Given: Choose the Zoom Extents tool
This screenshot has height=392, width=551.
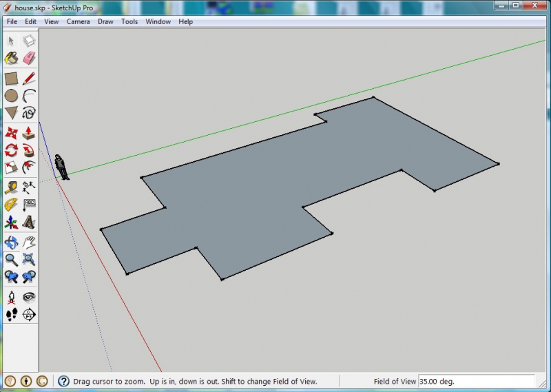Looking at the screenshot, I should [x=29, y=260].
